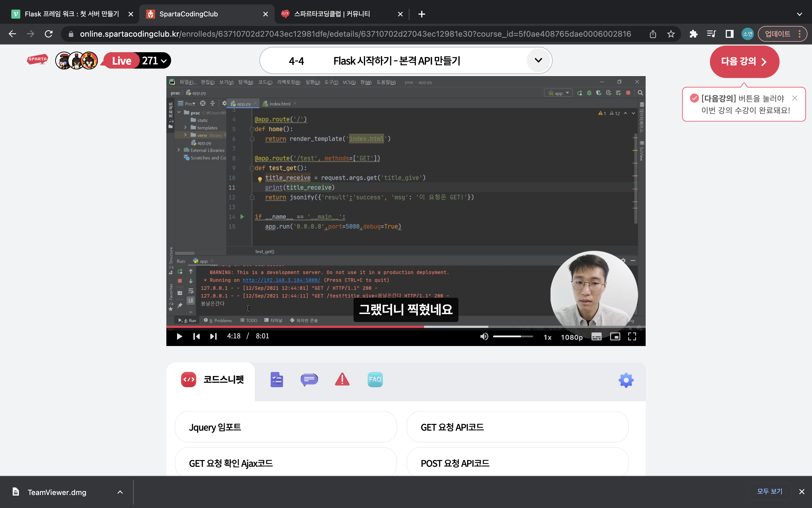Open the red warning report icon
This screenshot has height=508, width=812.
(x=342, y=379)
